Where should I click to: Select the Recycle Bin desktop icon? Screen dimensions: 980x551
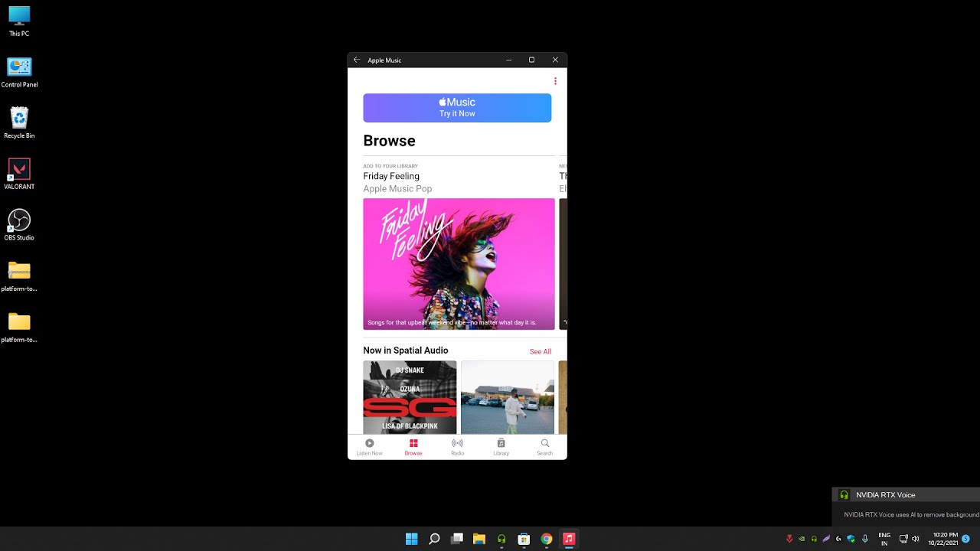pyautogui.click(x=19, y=123)
